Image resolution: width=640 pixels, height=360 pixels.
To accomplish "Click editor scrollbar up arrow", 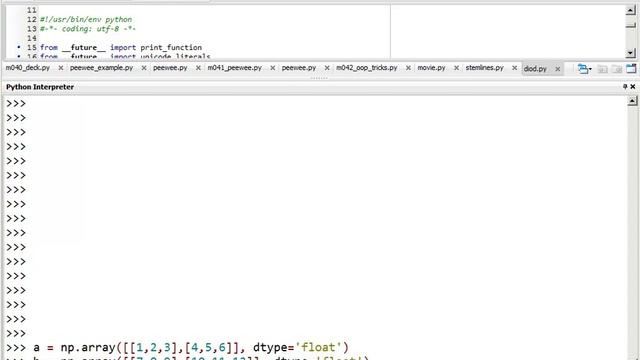I will coord(631,11).
